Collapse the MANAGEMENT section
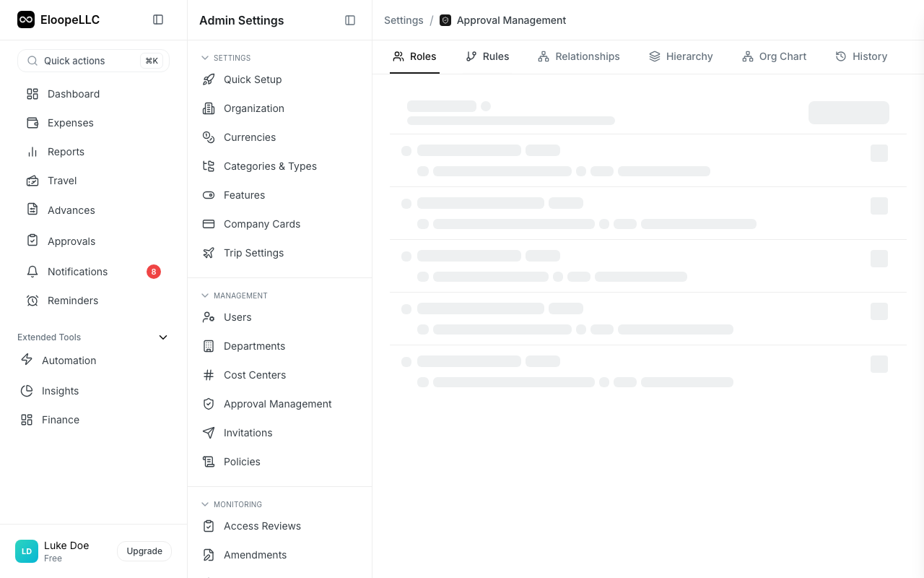Viewport: 924px width, 578px height. [205, 296]
